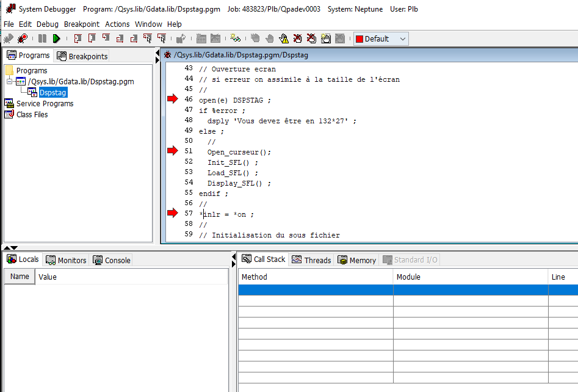Image resolution: width=578 pixels, height=392 pixels.
Task: Select the Programs tab
Action: (x=29, y=56)
